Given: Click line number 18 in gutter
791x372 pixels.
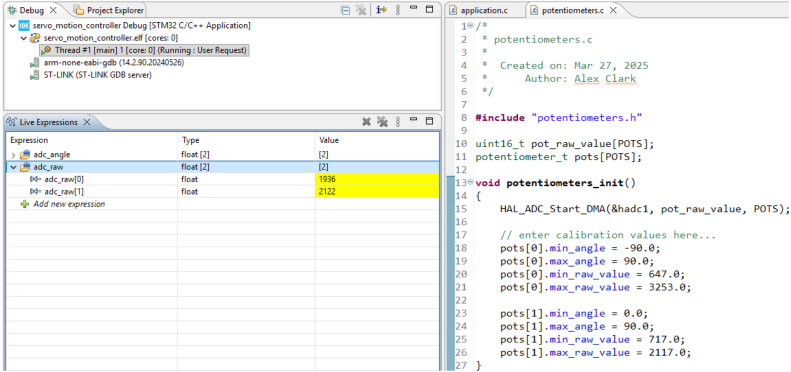Looking at the screenshot, I should coord(461,248).
